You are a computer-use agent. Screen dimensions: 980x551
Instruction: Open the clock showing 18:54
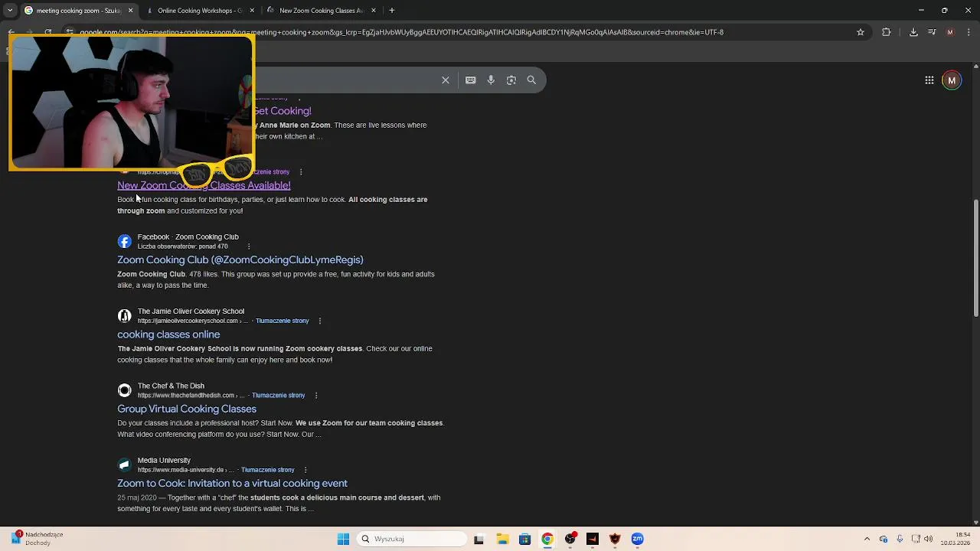(955, 539)
